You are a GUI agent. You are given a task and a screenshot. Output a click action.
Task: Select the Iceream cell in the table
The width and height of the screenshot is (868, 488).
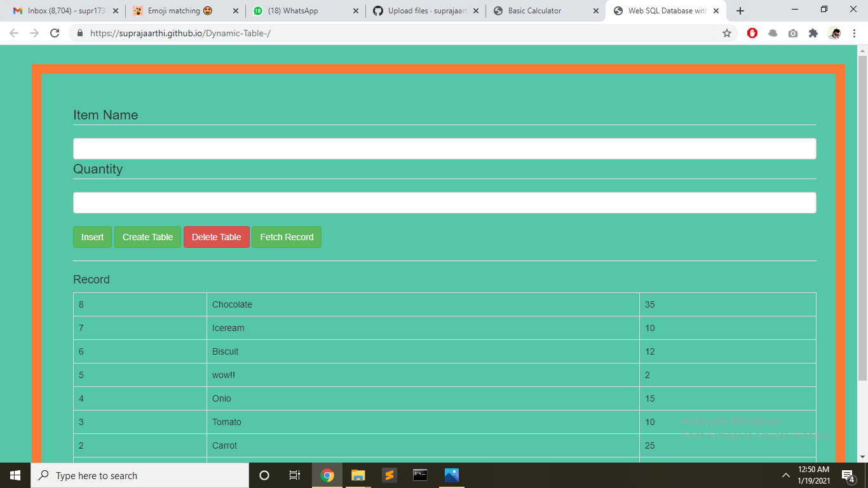(423, 328)
